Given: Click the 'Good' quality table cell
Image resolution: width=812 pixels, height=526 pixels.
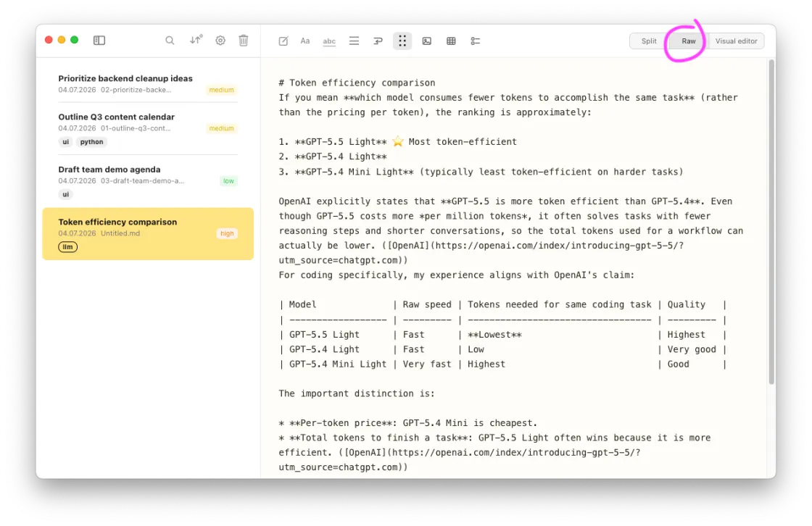Looking at the screenshot, I should [x=679, y=364].
